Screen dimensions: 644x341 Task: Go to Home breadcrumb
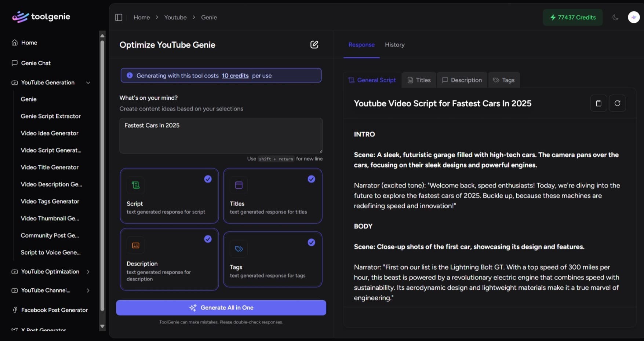[x=142, y=17]
